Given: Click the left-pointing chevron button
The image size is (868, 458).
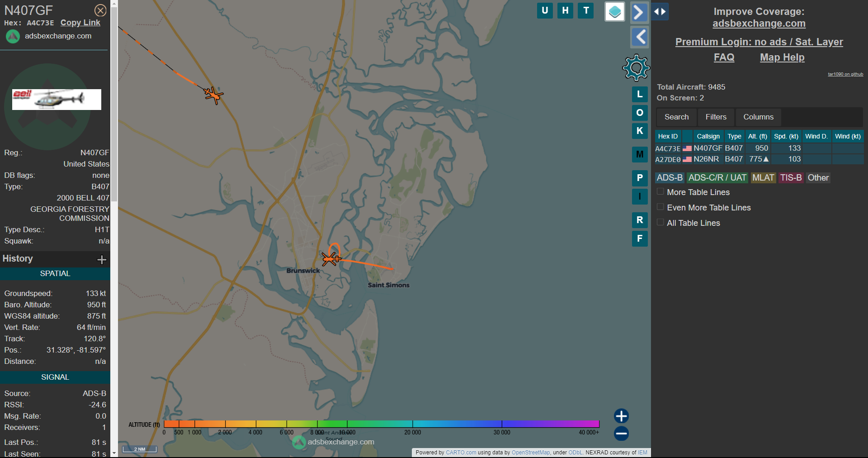Looking at the screenshot, I should 639,37.
